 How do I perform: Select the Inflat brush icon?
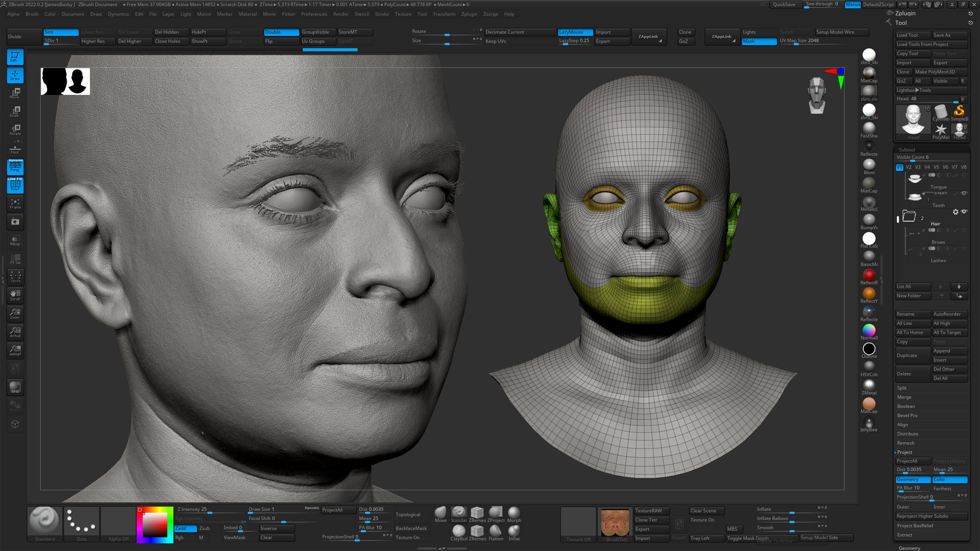514,532
